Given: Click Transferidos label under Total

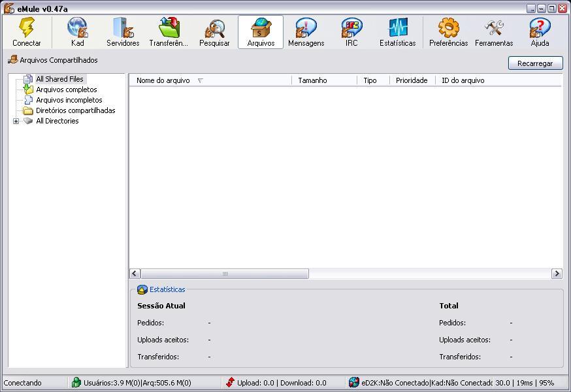Looking at the screenshot, I should coord(460,357).
